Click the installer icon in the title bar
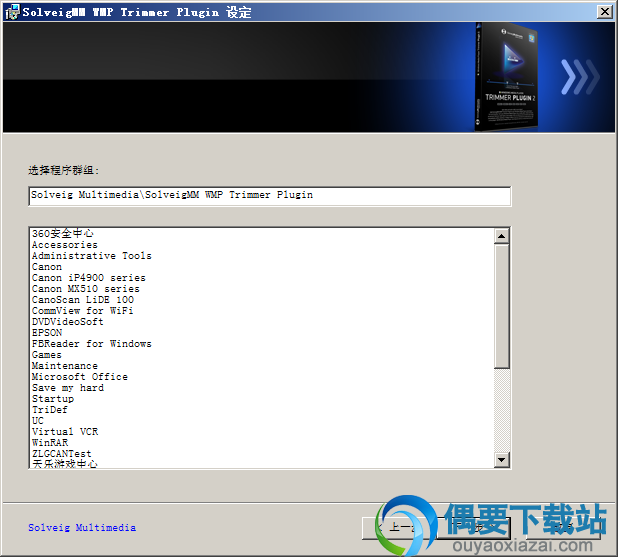 pyautogui.click(x=12, y=12)
